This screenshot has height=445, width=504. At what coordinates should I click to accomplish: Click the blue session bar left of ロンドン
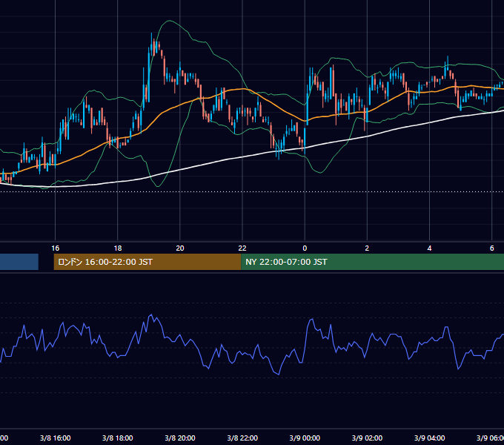(19, 262)
